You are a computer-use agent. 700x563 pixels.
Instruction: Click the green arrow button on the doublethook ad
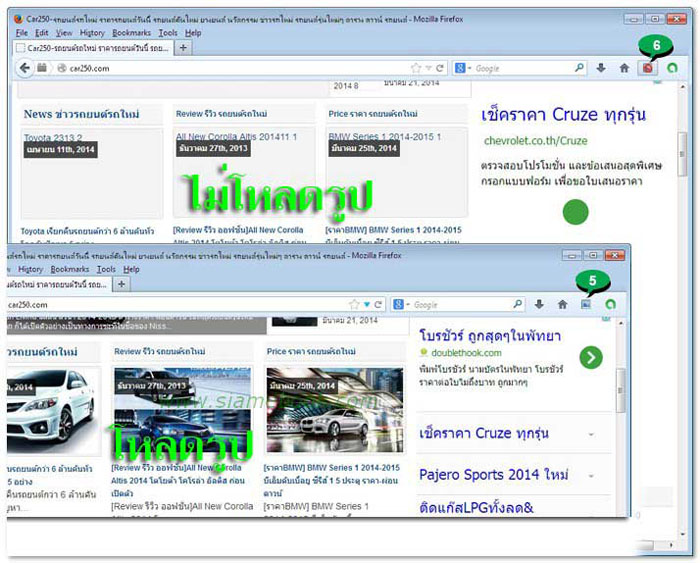[591, 357]
